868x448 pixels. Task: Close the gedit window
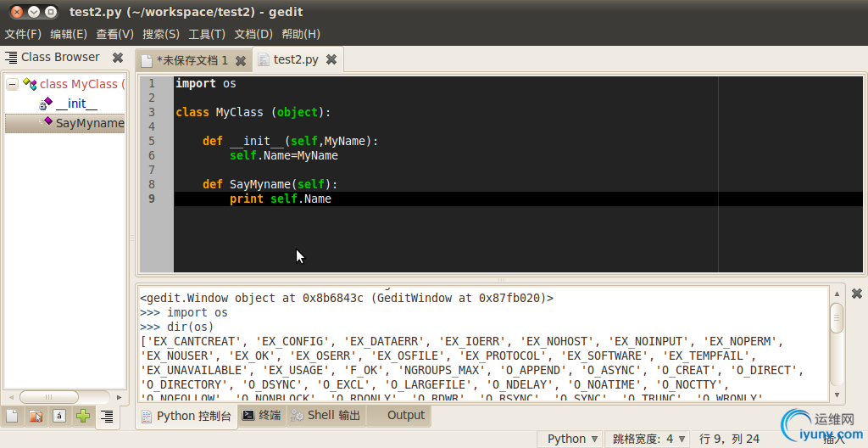(17, 12)
